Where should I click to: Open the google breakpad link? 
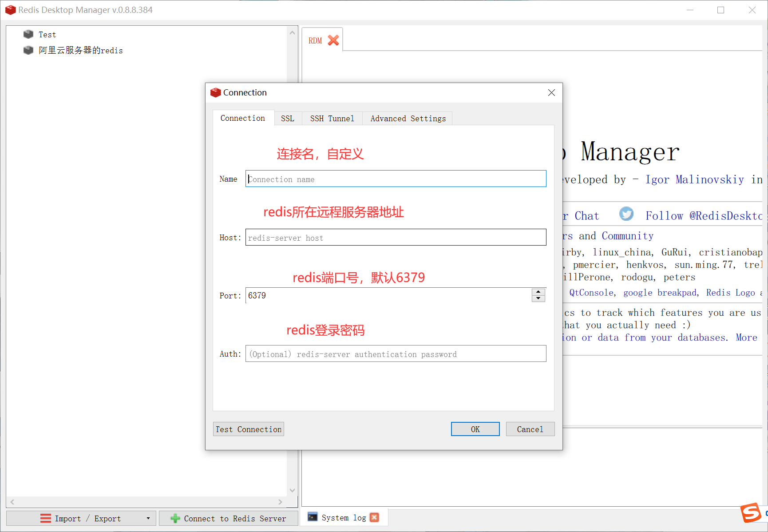660,293
